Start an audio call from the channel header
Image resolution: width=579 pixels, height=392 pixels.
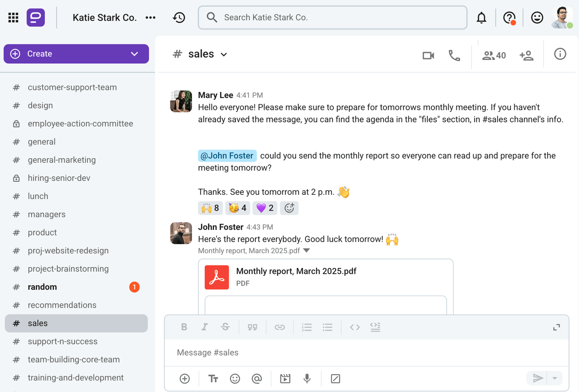coord(454,55)
